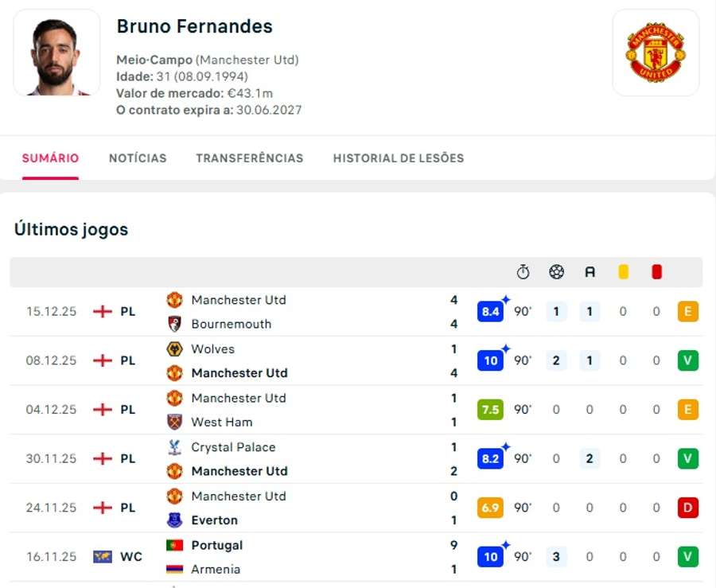Viewport: 716px width, 588px height.
Task: Click the assists column header icon
Action: tap(590, 271)
